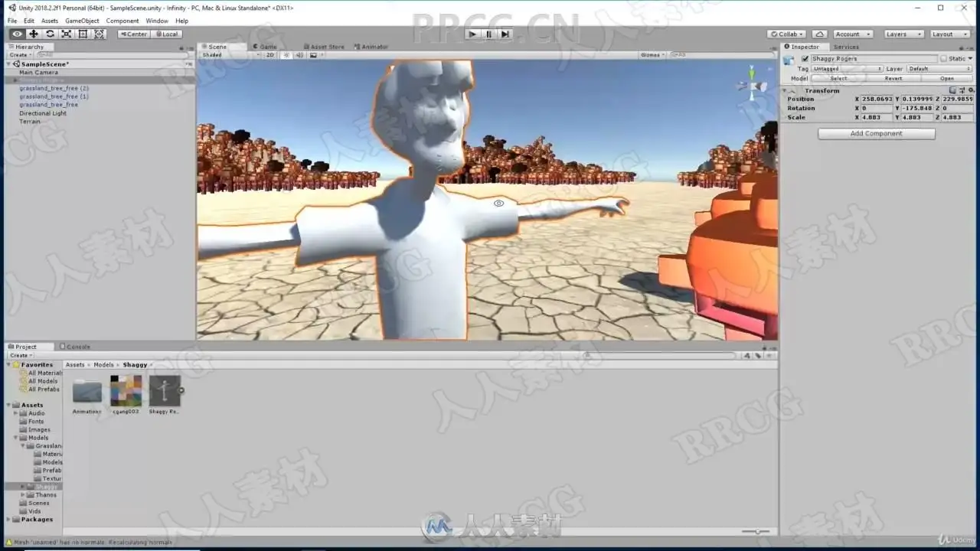
Task: Switch to the Asset Store tab
Action: pyautogui.click(x=323, y=47)
